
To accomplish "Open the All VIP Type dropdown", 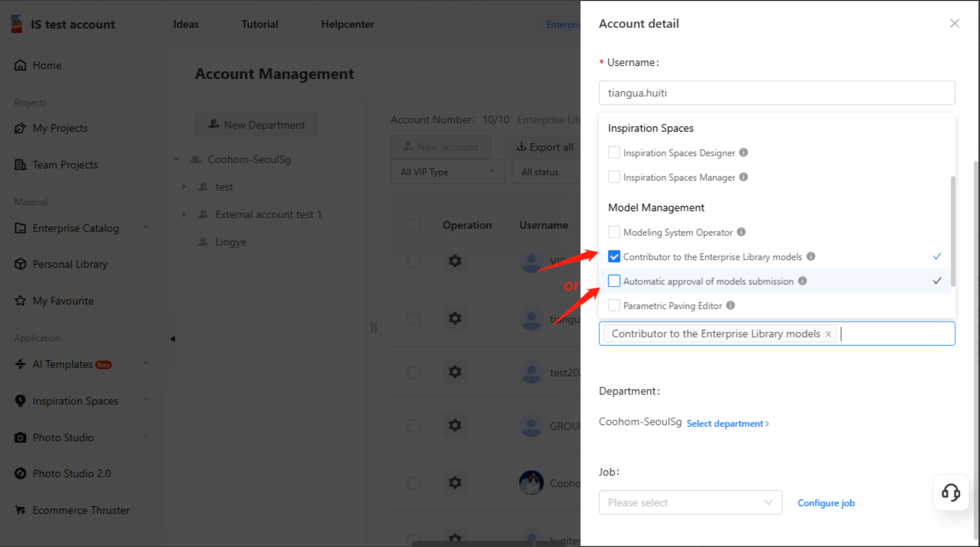I will click(447, 172).
